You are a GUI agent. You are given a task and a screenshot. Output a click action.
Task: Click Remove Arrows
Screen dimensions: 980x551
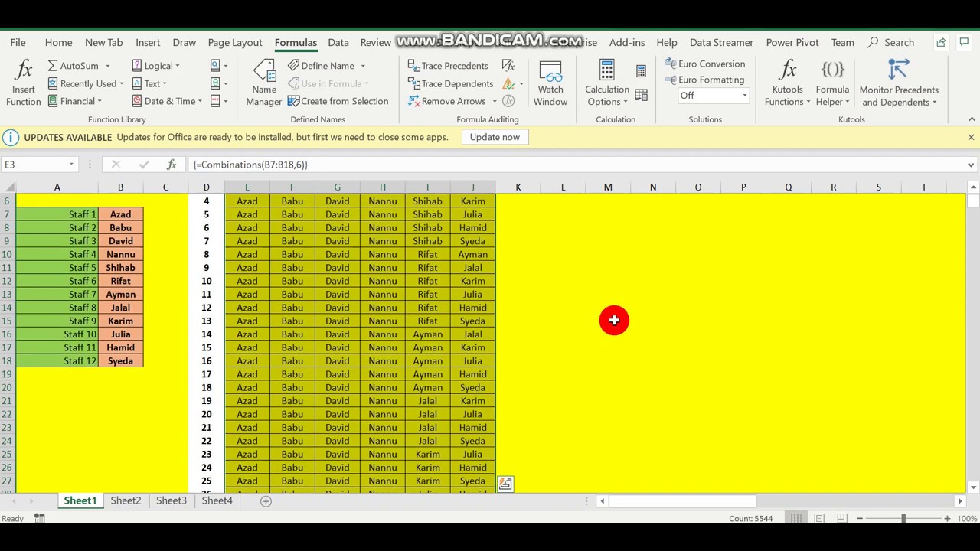coord(447,101)
